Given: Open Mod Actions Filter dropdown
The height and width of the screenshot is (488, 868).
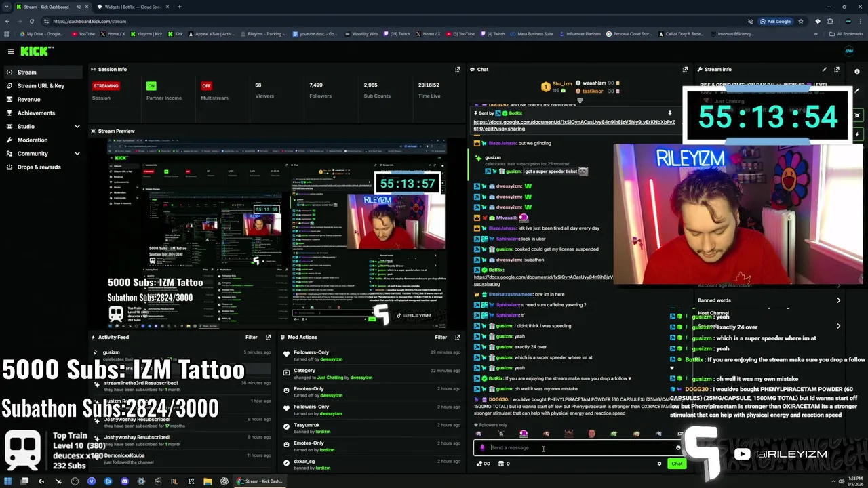Looking at the screenshot, I should [x=441, y=337].
